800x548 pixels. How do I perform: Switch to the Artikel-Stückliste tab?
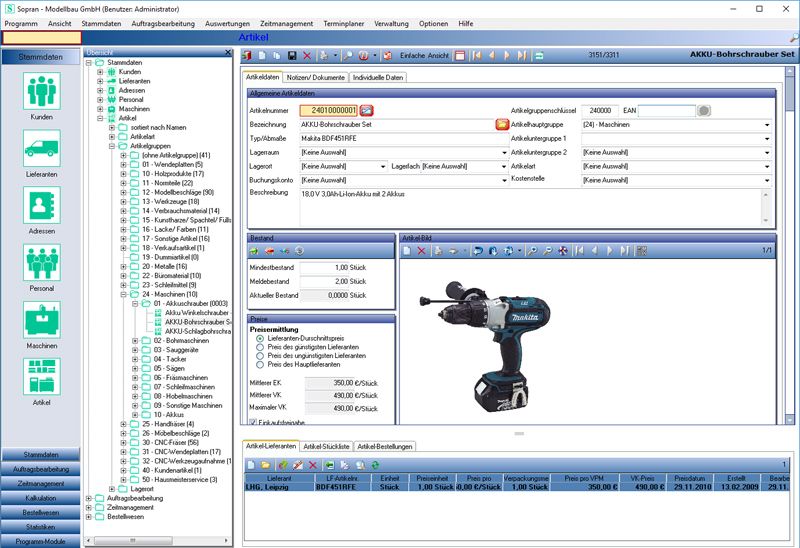tap(326, 446)
